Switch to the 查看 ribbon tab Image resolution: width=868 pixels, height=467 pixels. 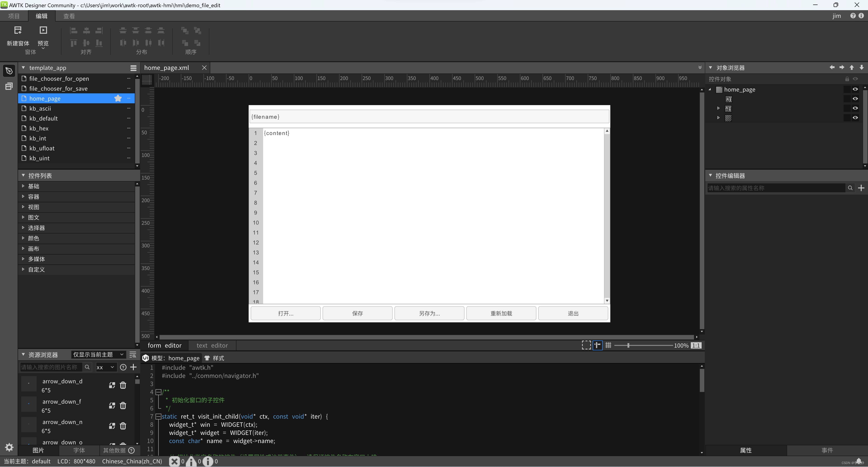[x=69, y=16]
